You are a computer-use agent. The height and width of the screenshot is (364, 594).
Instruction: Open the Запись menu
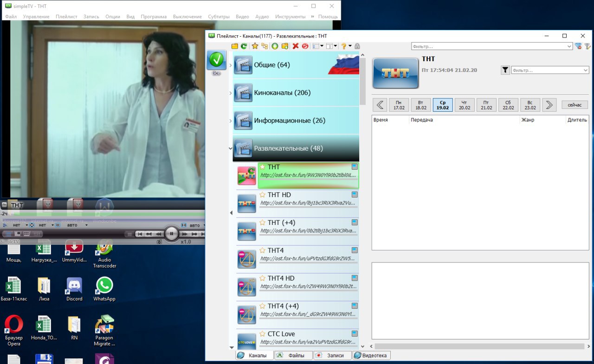(91, 17)
